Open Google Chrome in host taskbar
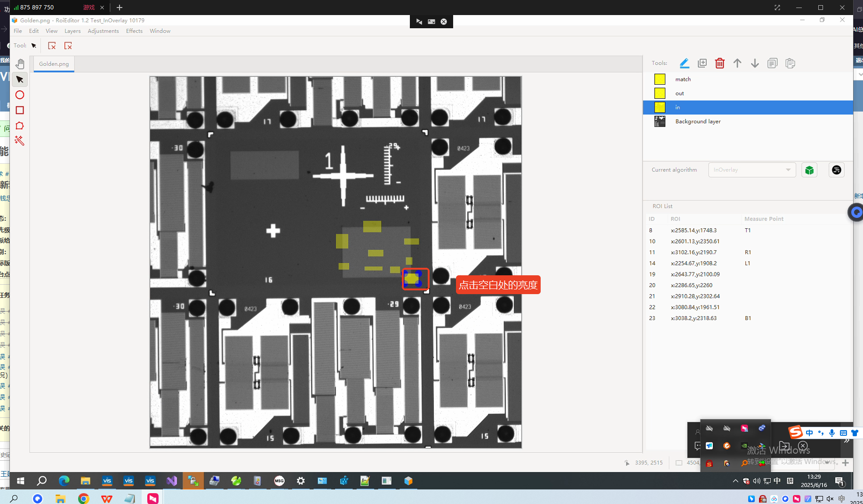The width and height of the screenshot is (863, 504). (x=83, y=499)
